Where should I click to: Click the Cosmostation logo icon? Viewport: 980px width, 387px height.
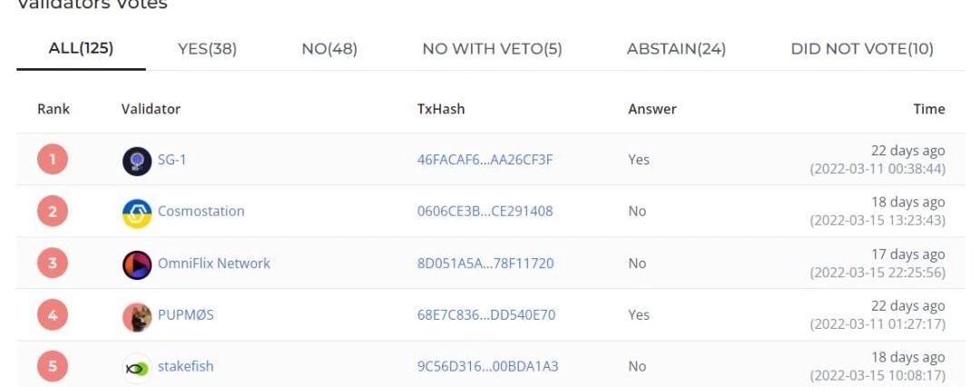[137, 213]
